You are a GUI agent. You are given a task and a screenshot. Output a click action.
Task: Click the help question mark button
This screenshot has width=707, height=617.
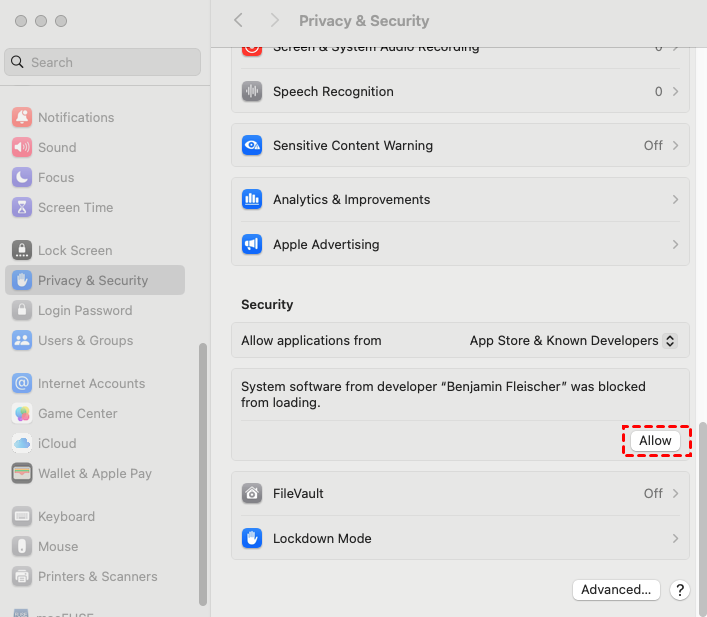click(680, 589)
